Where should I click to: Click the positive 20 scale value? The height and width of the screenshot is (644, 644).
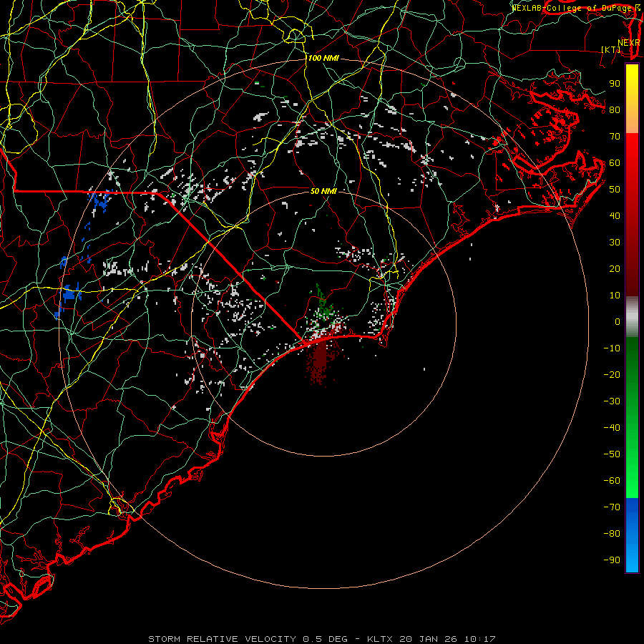[x=615, y=268]
